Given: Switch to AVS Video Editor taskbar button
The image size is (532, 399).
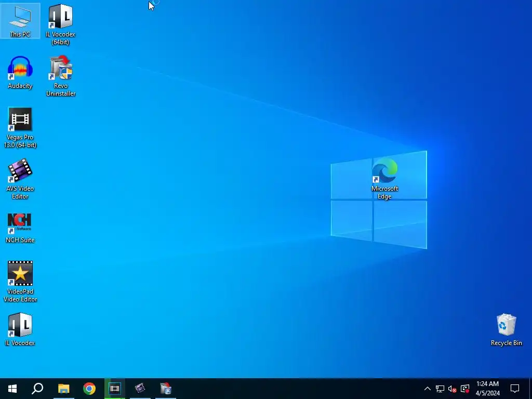Looking at the screenshot, I should point(140,389).
